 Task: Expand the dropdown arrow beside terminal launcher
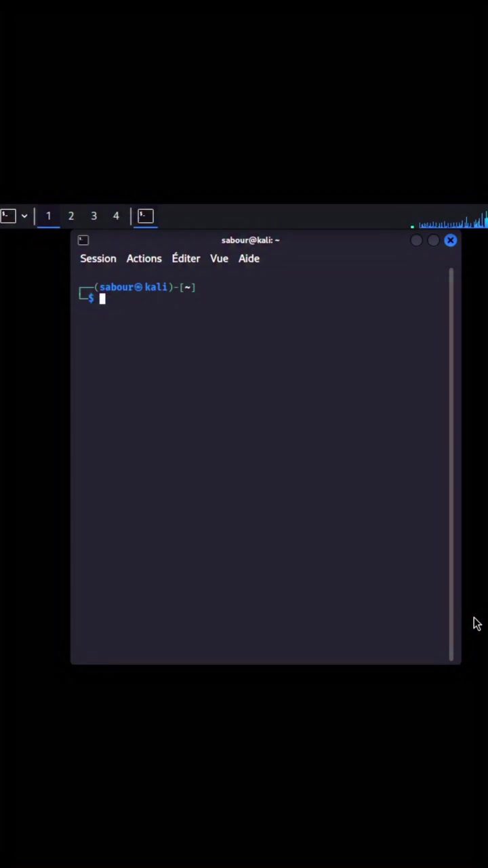point(24,216)
